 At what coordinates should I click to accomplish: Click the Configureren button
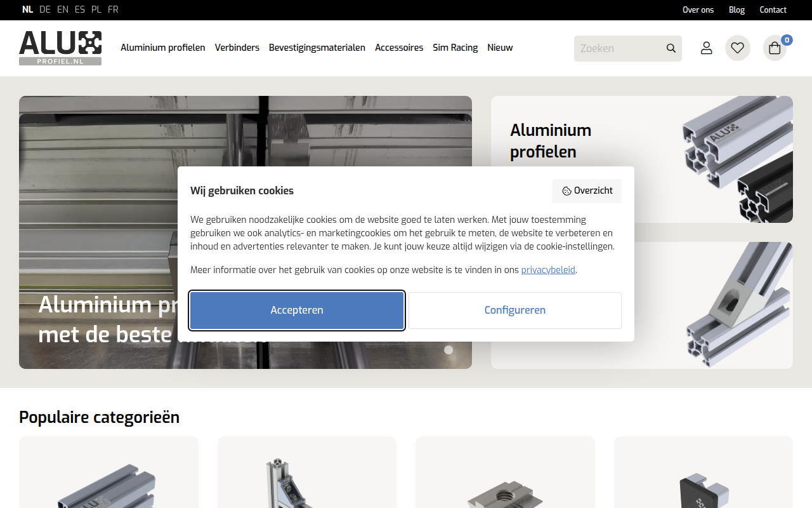[515, 311]
